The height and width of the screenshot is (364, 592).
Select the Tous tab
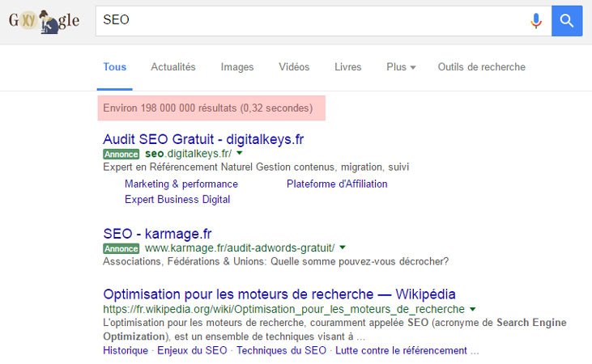pos(115,67)
